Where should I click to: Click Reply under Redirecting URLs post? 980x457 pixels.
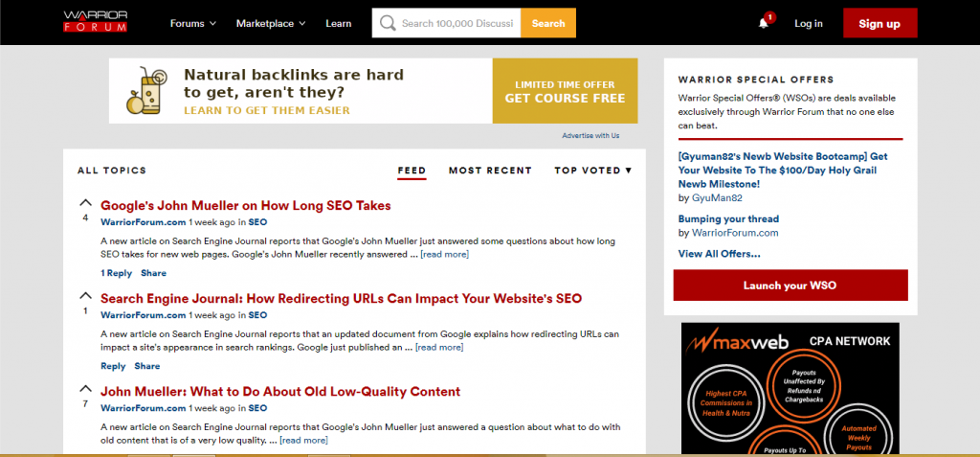(113, 366)
